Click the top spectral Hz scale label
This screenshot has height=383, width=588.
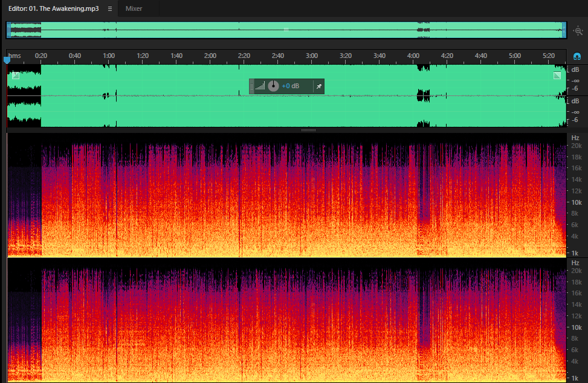575,138
